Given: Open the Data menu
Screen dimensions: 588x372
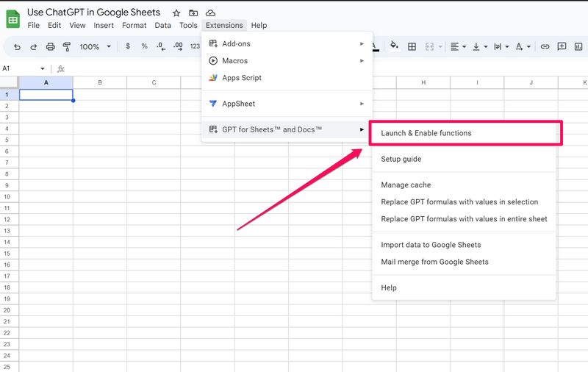Looking at the screenshot, I should tap(162, 25).
